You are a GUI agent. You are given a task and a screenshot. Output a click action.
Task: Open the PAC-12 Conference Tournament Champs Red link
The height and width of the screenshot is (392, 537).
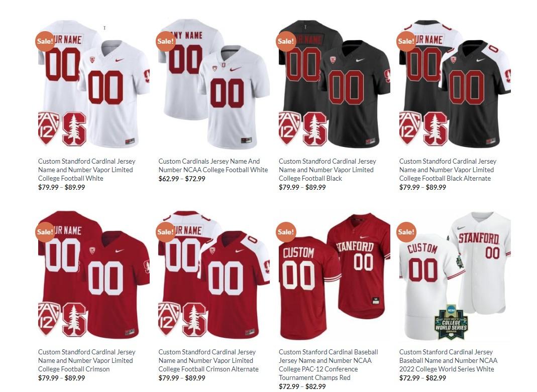click(329, 364)
